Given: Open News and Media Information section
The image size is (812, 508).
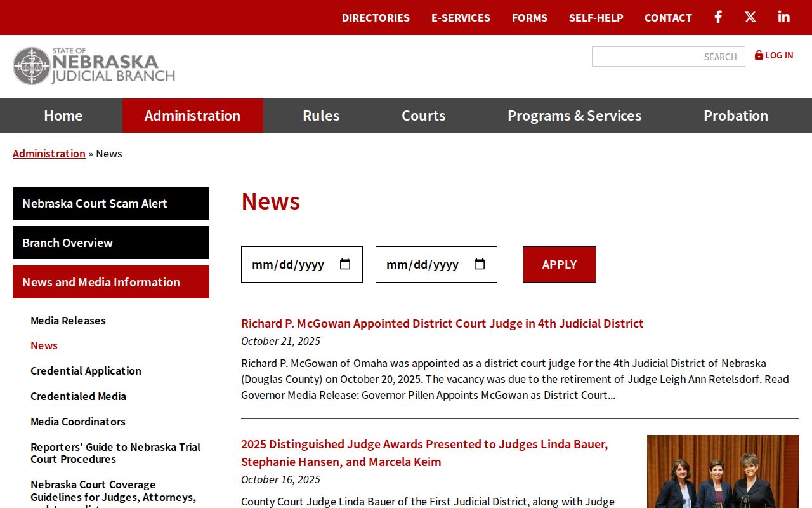Looking at the screenshot, I should click(111, 282).
